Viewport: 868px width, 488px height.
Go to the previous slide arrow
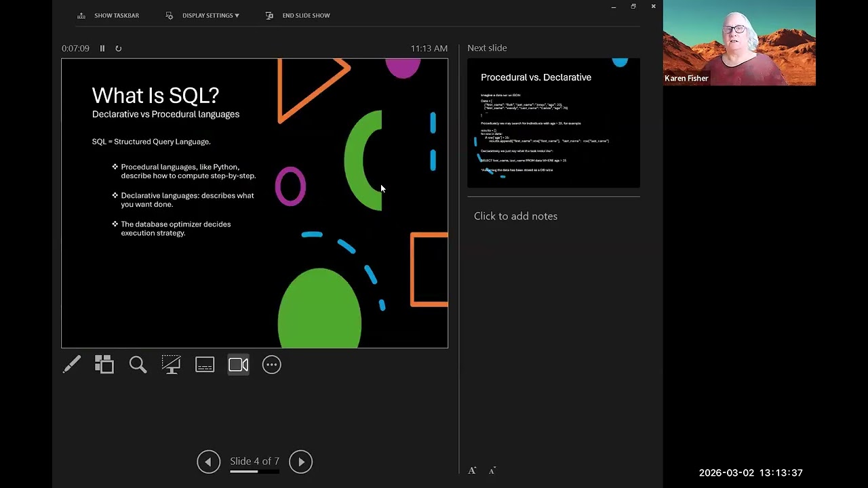click(x=208, y=462)
